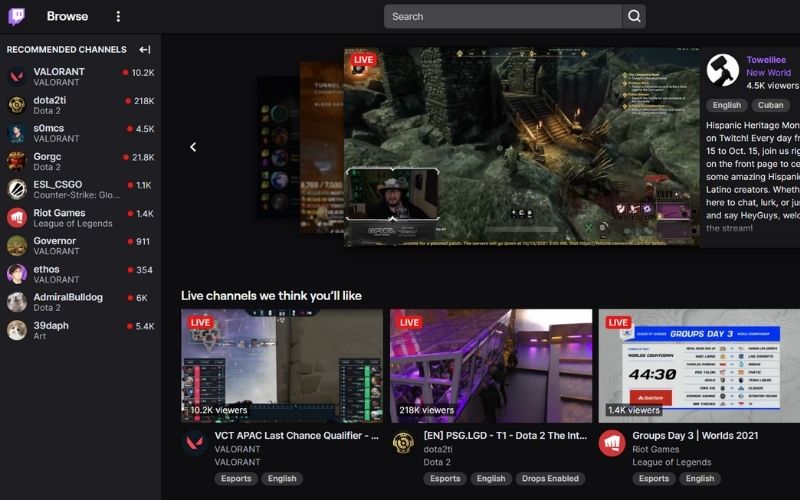Click the Twitch logo home icon
800x500 pixels.
click(16, 16)
